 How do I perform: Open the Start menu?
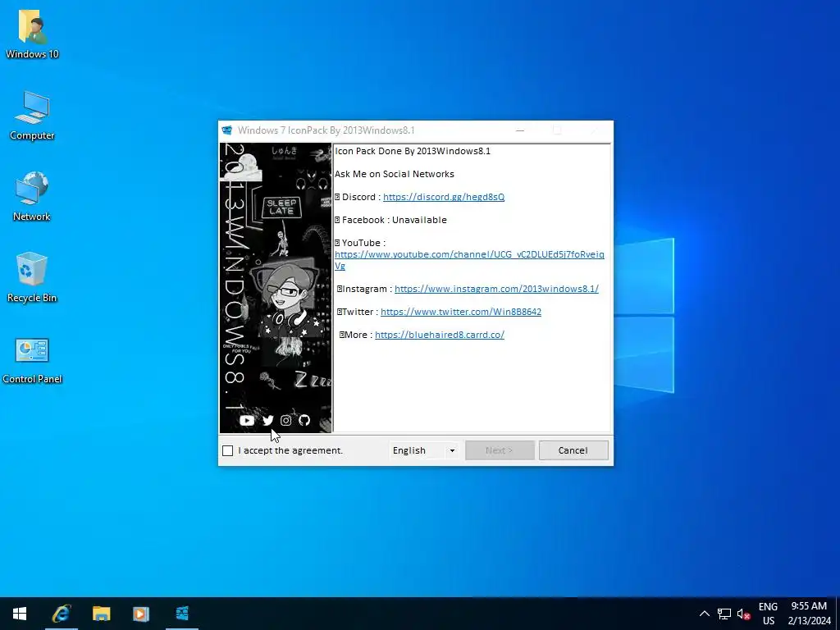[x=20, y=614]
